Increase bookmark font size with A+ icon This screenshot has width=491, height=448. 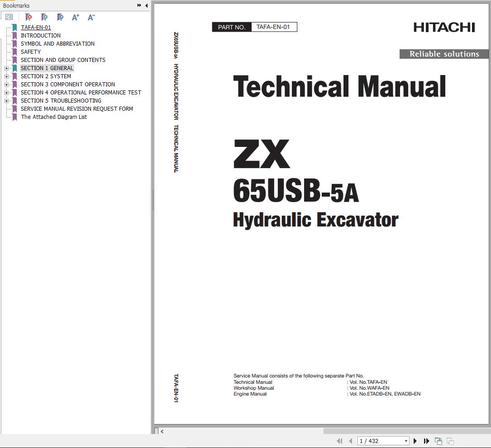tap(76, 17)
